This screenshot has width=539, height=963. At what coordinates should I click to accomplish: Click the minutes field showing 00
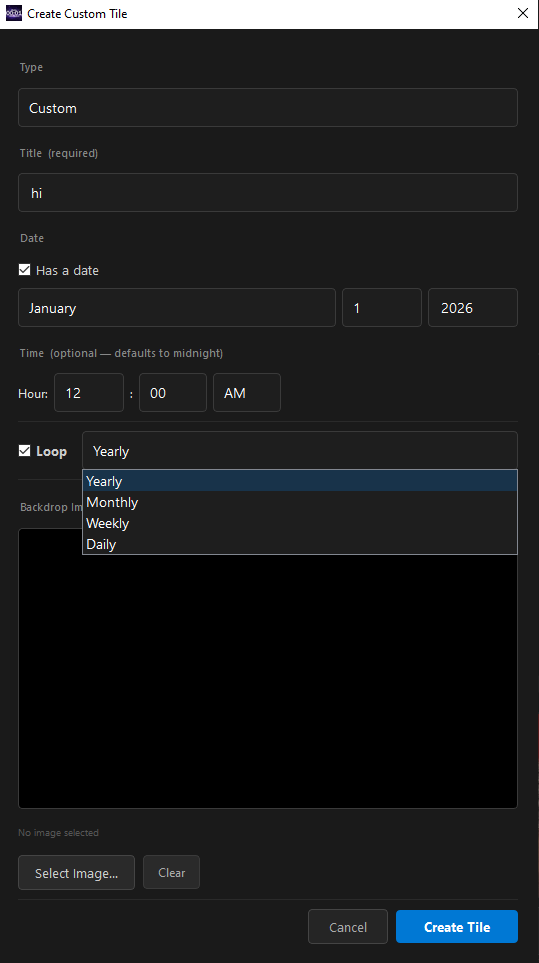click(173, 392)
